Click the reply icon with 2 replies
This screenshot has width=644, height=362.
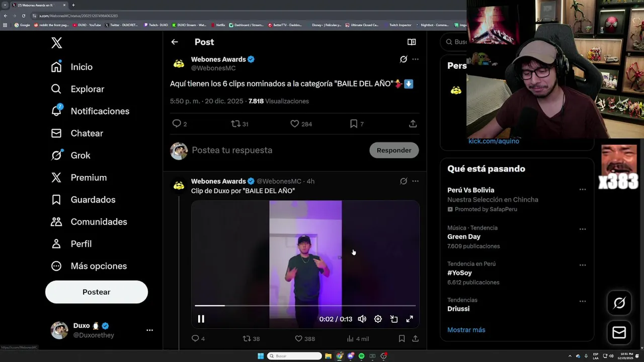180,124
